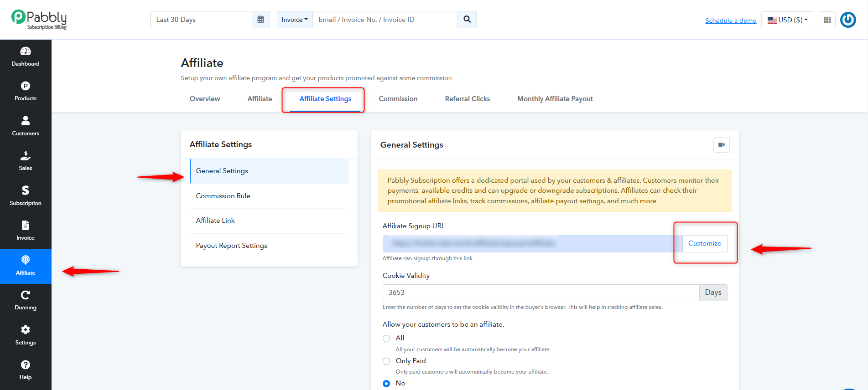Image resolution: width=868 pixels, height=390 pixels.
Task: Open the Help sidebar item
Action: click(x=26, y=370)
